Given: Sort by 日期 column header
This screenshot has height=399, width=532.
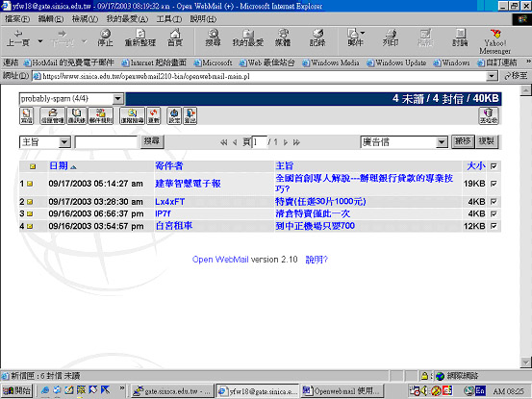Looking at the screenshot, I should tap(59, 165).
